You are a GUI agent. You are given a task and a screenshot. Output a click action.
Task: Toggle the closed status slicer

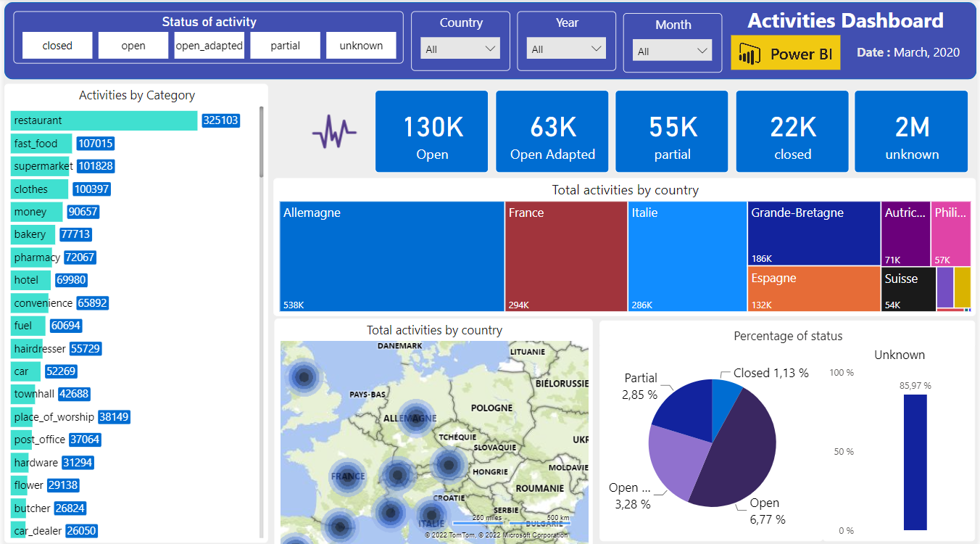pos(57,46)
